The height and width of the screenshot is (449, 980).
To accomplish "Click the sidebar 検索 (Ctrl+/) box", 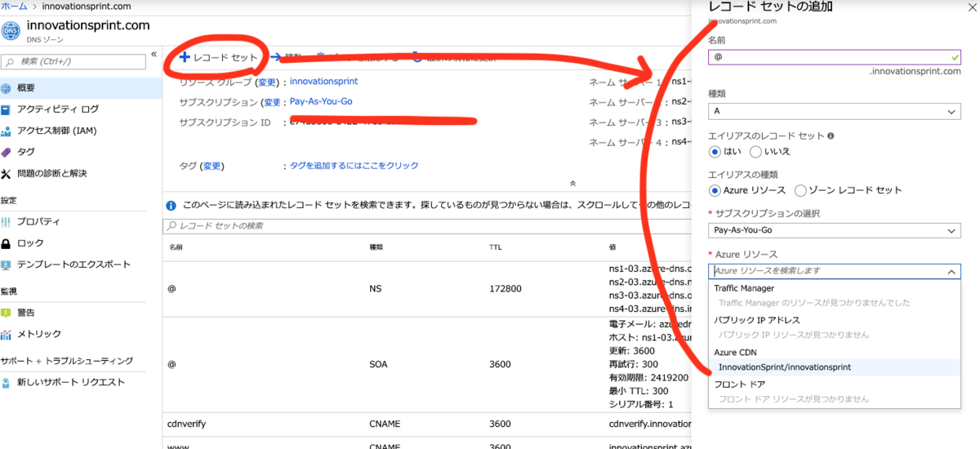I will pyautogui.click(x=73, y=61).
